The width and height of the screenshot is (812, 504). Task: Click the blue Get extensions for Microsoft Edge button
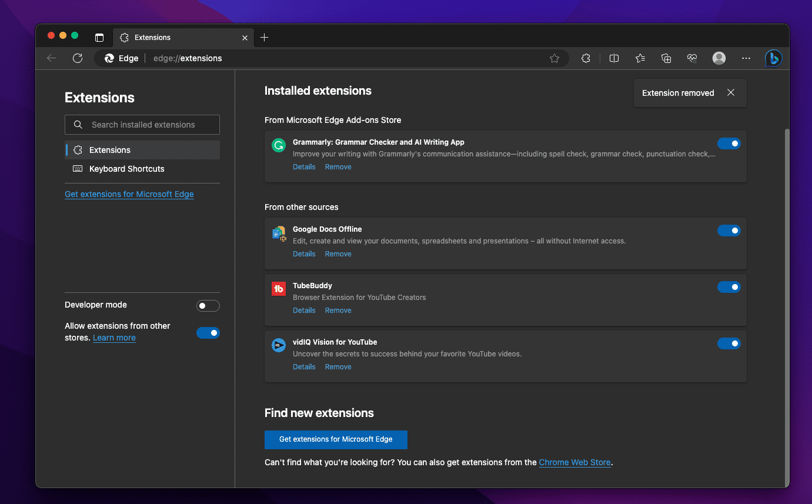[x=336, y=439]
